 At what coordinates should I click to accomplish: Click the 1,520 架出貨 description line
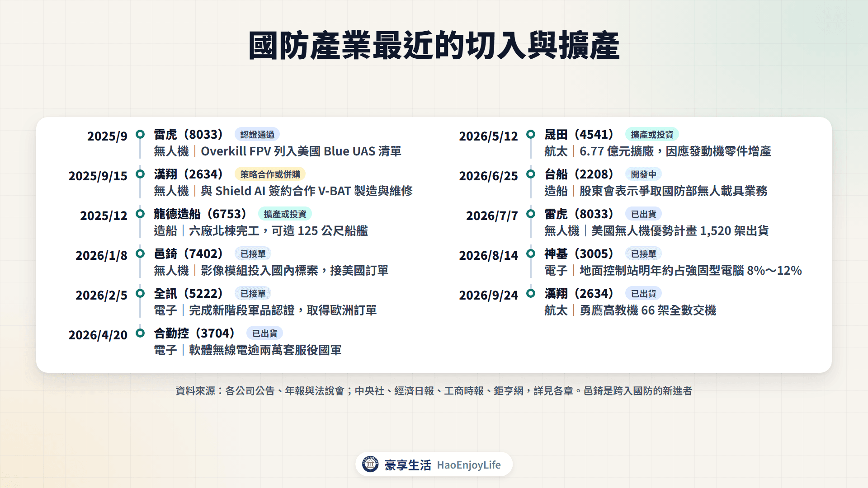656,231
